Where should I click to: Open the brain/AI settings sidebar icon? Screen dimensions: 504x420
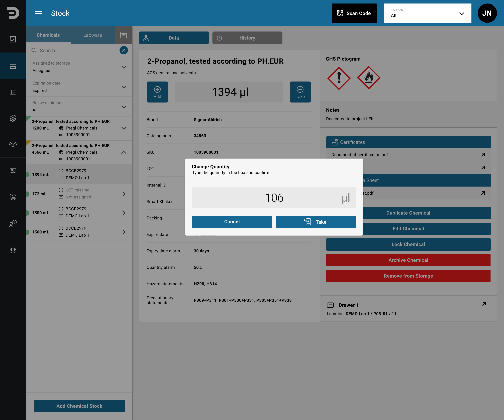tap(13, 118)
